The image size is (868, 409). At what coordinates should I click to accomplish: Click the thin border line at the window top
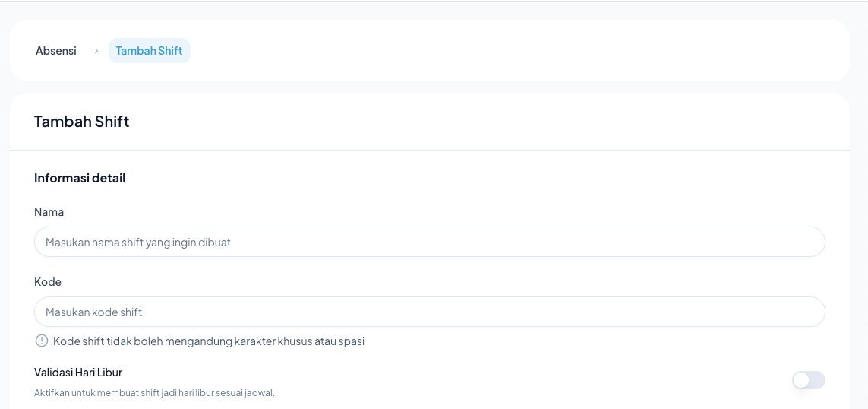(433, 1)
